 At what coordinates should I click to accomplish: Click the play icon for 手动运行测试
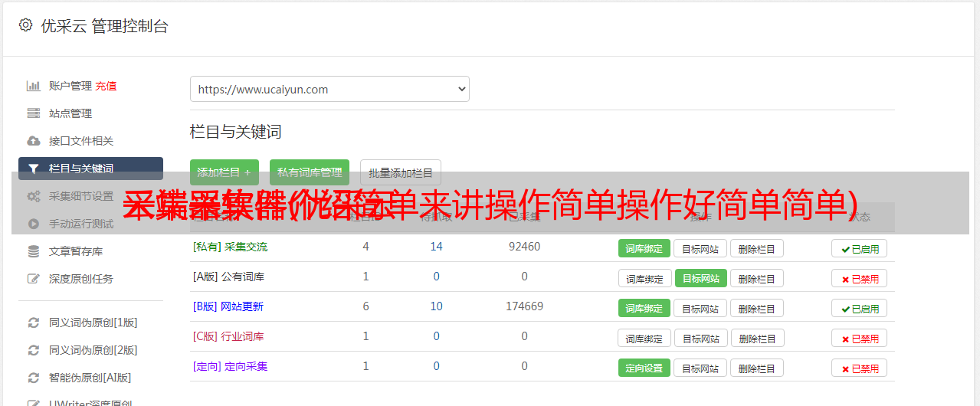coord(33,224)
